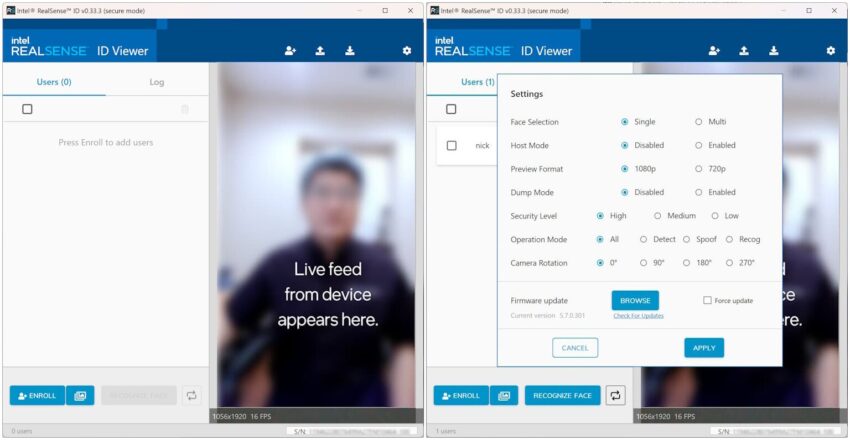The width and height of the screenshot is (850, 440).
Task: Click loop authenticate icon in right window
Action: click(615, 396)
